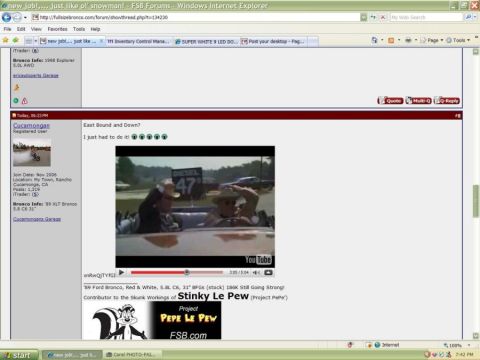Click the video progress slider handle
Viewport: 480px width, 360px height.
tap(187, 273)
